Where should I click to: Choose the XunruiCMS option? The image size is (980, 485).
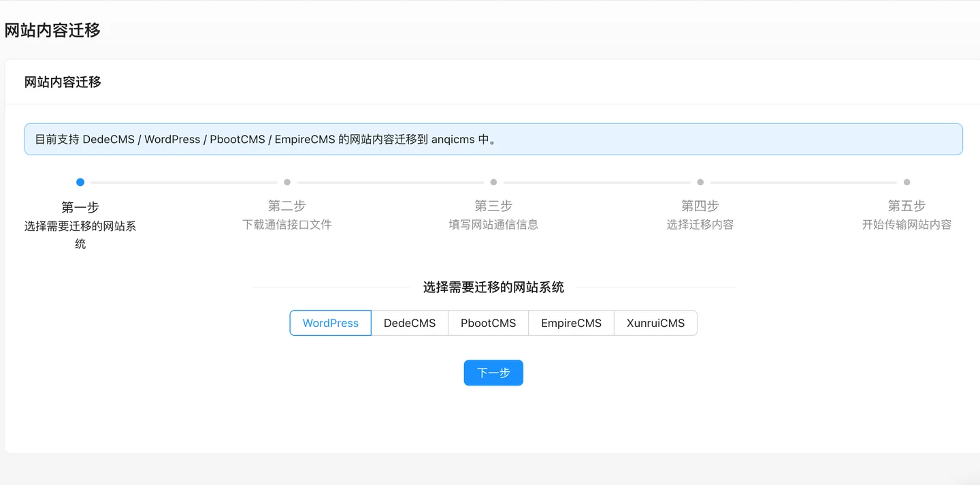(x=655, y=323)
